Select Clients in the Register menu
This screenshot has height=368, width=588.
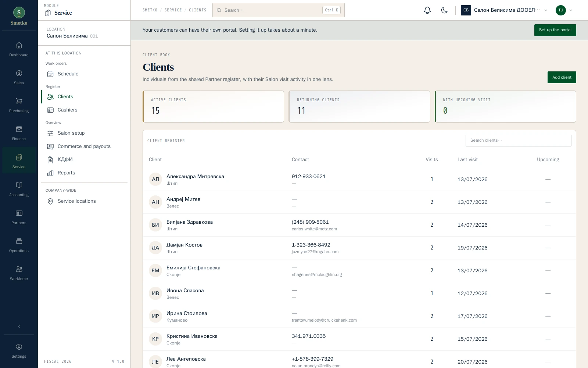pyautogui.click(x=84, y=96)
